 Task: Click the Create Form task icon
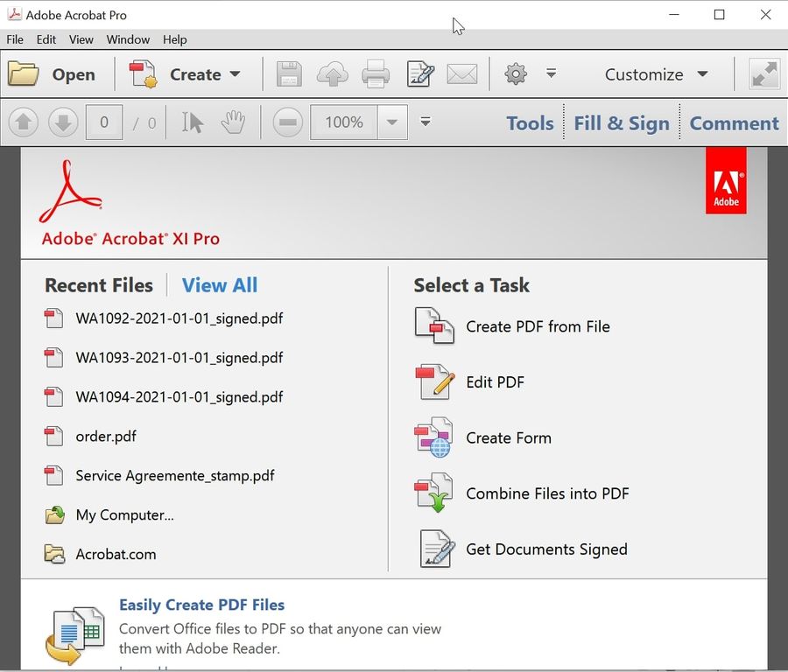433,437
